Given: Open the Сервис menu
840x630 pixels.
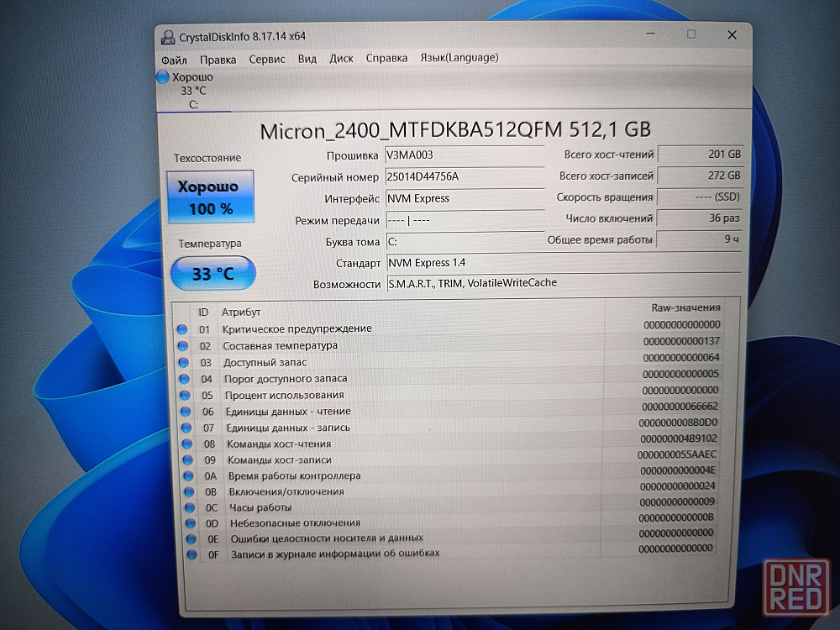Looking at the screenshot, I should coord(267,59).
